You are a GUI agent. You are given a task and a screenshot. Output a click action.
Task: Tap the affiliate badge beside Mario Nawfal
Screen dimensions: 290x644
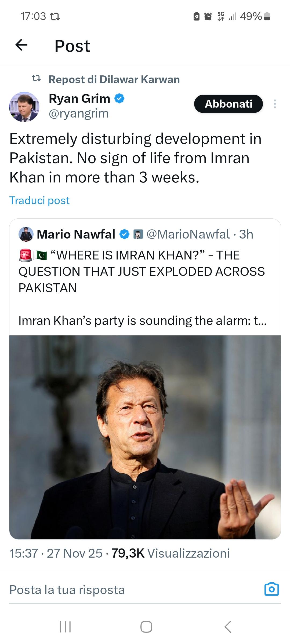(138, 234)
